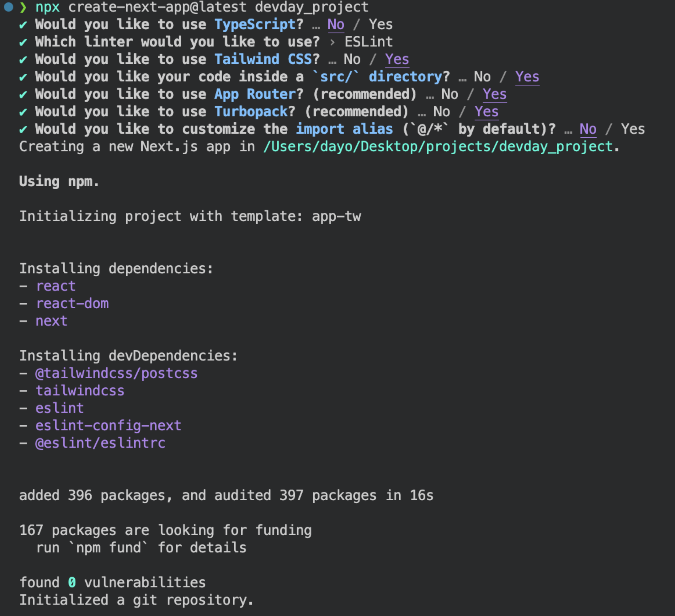Open the devday_project folder path link
The image size is (675, 616).
(x=438, y=147)
